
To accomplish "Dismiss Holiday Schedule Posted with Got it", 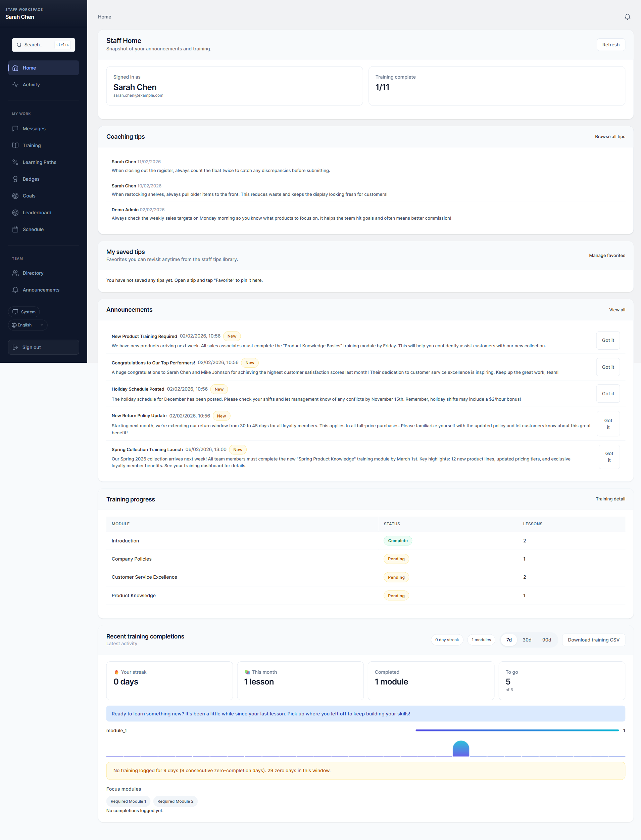I will click(x=608, y=394).
